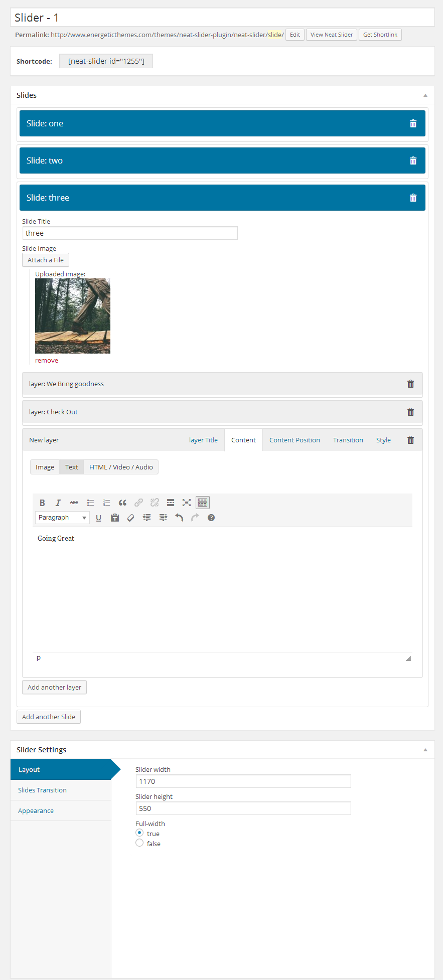Delete Slide: three with trash icon

click(x=413, y=198)
